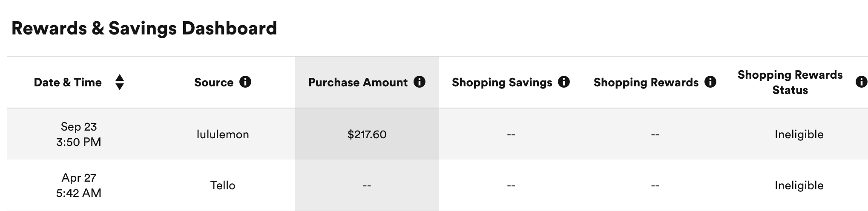This screenshot has width=868, height=211.
Task: Click the Purchase Amount info icon
Action: [420, 82]
